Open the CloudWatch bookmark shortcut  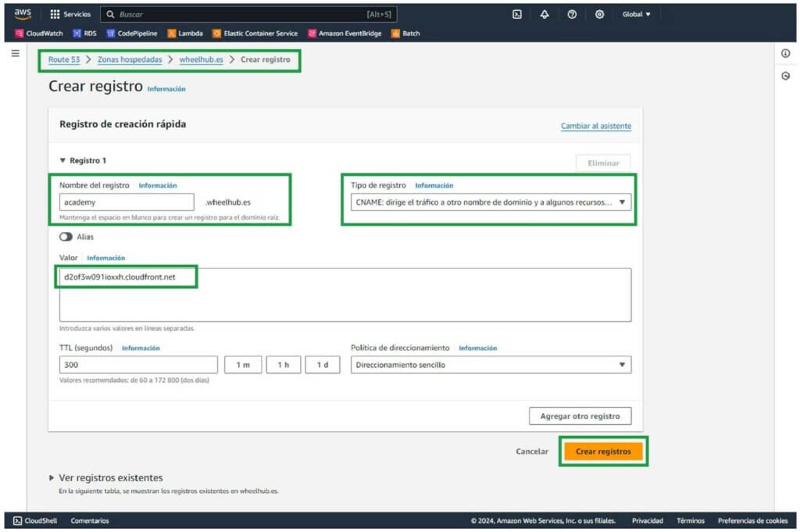[x=41, y=34]
